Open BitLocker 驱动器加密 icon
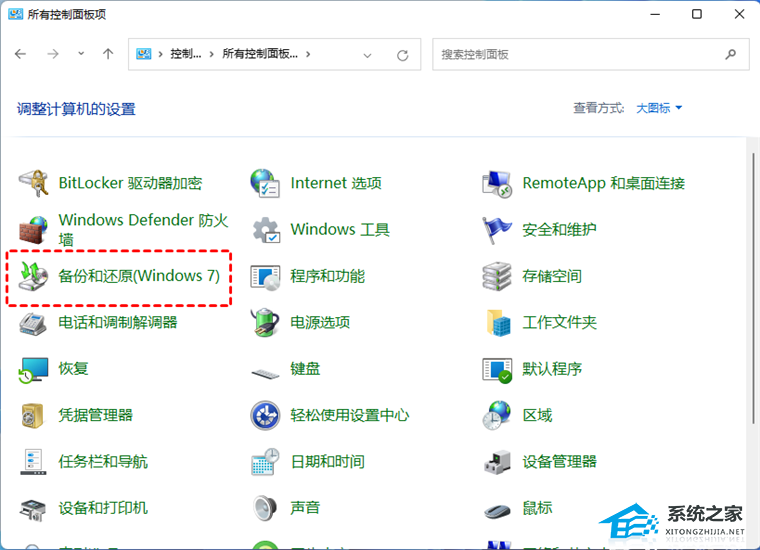 tap(33, 183)
